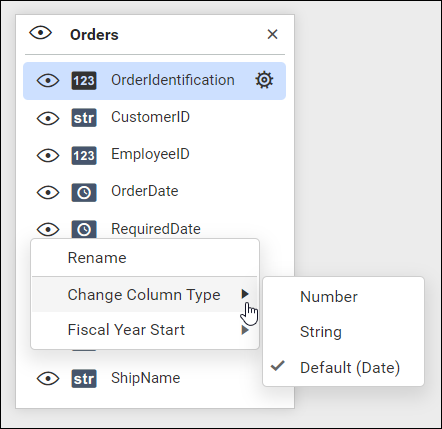Click the str type icon of ShipName

pos(84,378)
